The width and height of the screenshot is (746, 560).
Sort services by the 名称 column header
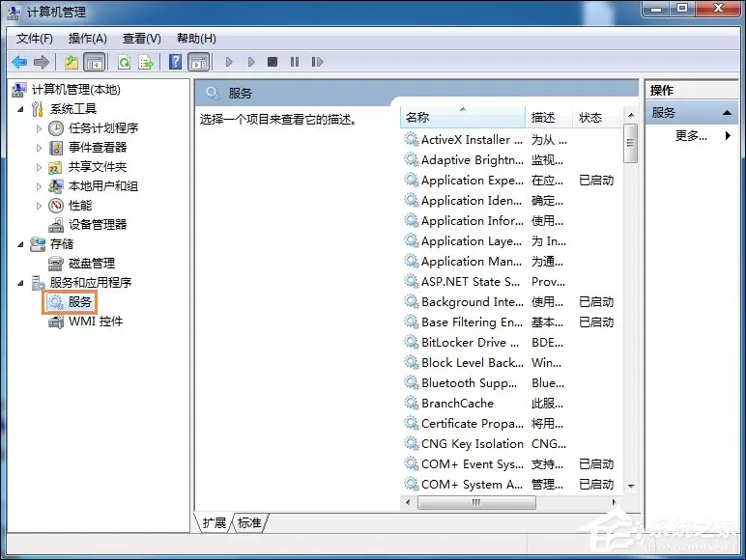click(x=463, y=117)
